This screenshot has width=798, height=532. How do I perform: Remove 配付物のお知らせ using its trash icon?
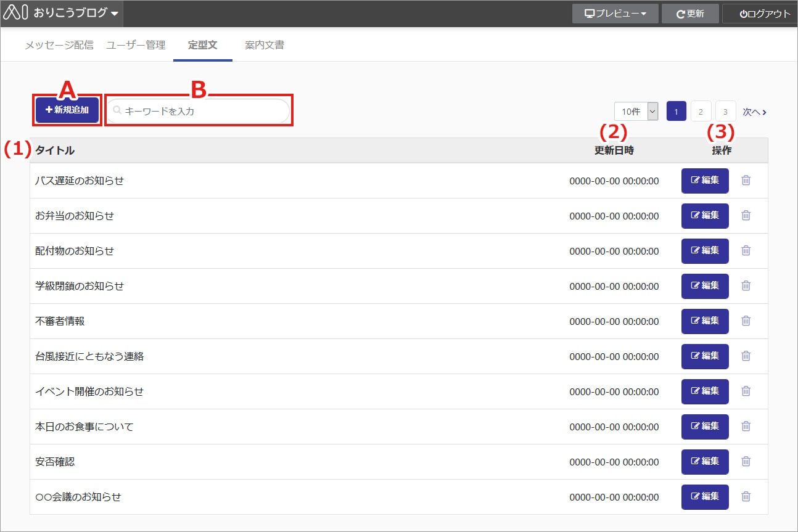tap(746, 251)
